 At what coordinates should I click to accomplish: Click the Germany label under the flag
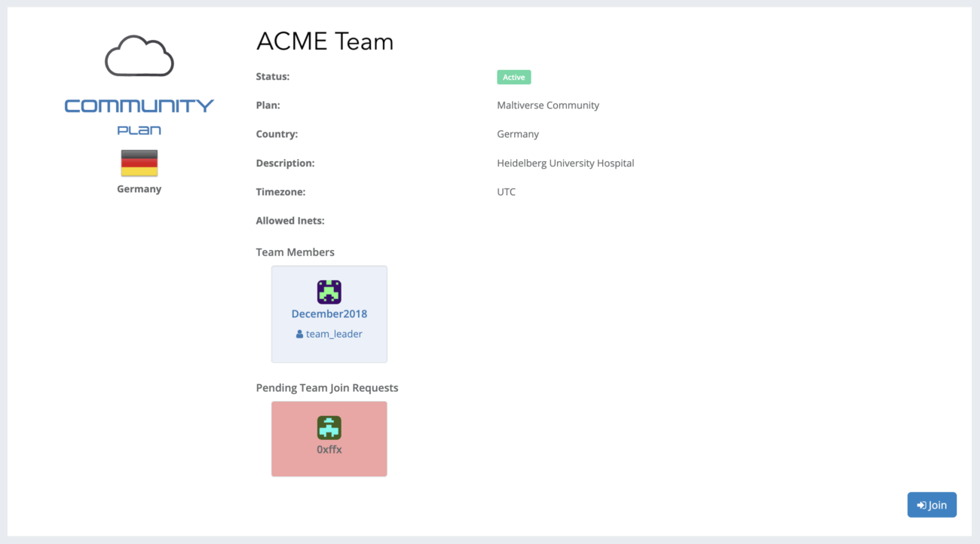pos(139,189)
